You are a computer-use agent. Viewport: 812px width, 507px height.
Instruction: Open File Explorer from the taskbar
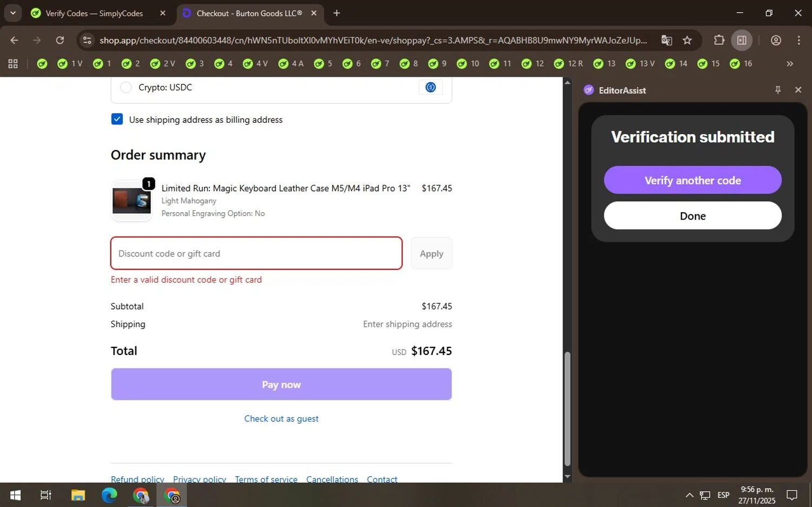point(78,495)
